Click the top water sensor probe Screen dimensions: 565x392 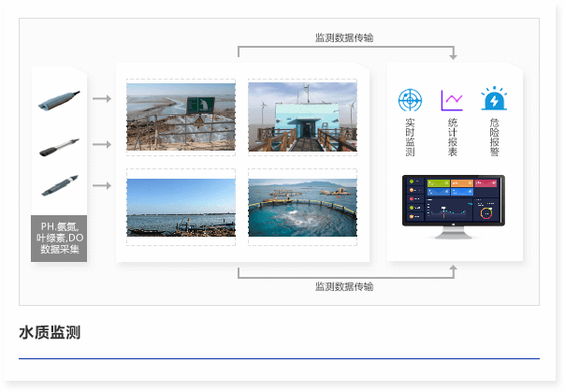pyautogui.click(x=59, y=99)
